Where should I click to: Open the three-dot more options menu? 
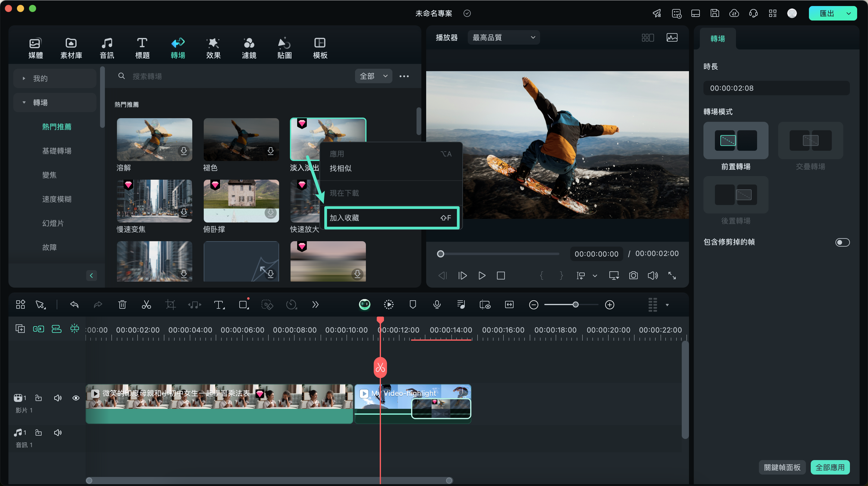(404, 76)
